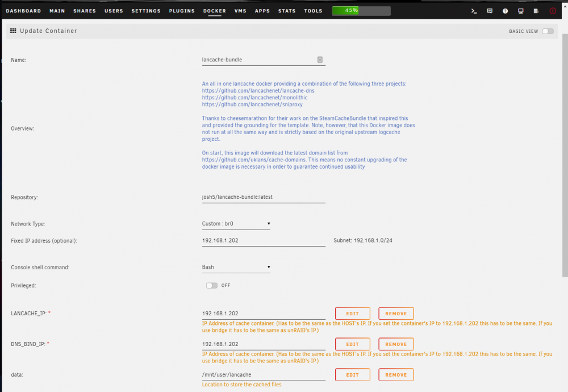Click the Repository input field
The width and height of the screenshot is (568, 392).
264,197
